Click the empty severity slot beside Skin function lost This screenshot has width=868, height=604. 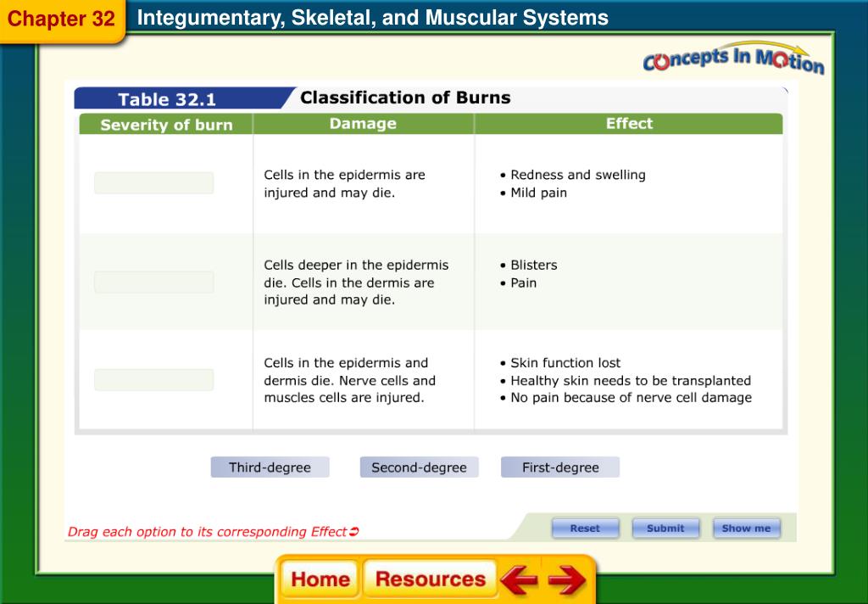pyautogui.click(x=154, y=379)
